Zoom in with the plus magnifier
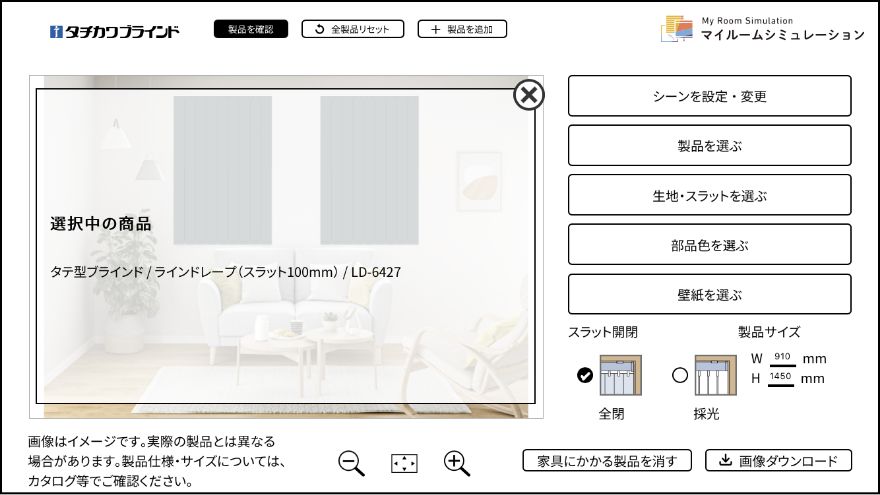Viewport: 880px width, 495px height. point(457,464)
